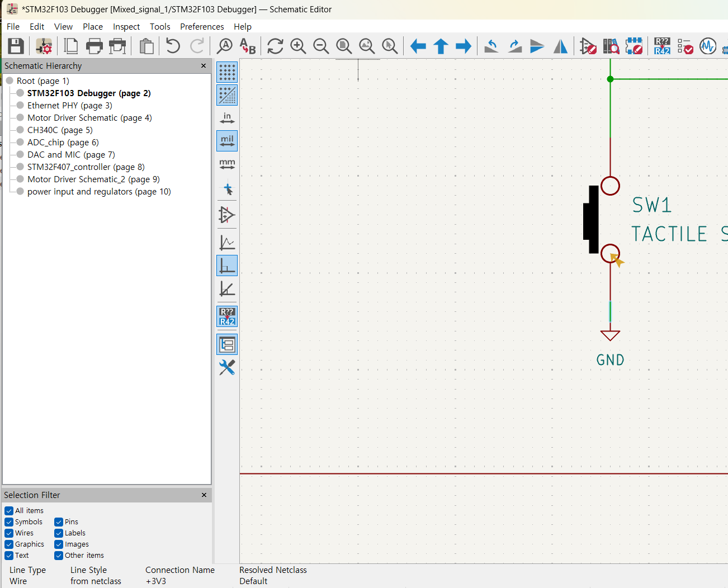Open the Symbol Editor icon
Viewport: 728px width, 588px height.
[x=588, y=46]
